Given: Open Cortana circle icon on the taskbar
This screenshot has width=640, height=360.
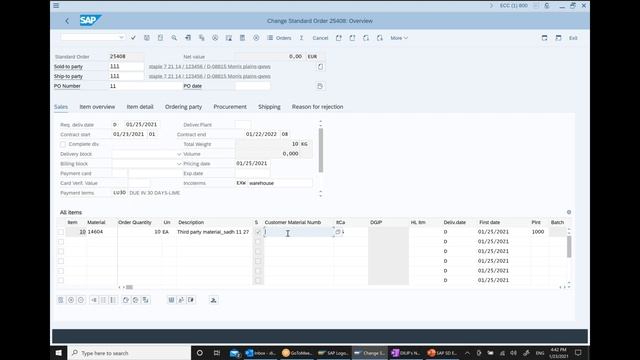Looking at the screenshot, I should (x=200, y=353).
